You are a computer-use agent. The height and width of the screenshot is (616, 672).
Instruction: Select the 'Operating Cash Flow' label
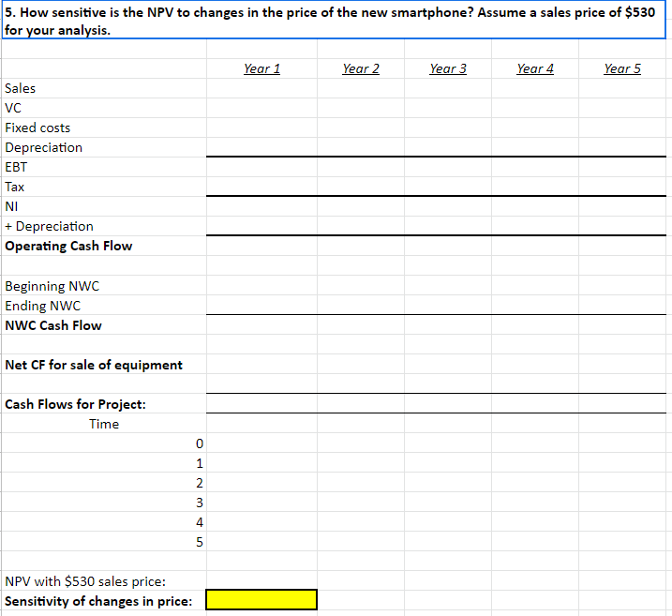pyautogui.click(x=68, y=246)
